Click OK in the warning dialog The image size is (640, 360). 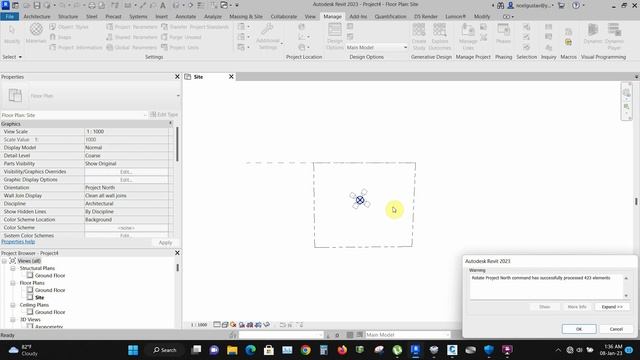(579, 329)
